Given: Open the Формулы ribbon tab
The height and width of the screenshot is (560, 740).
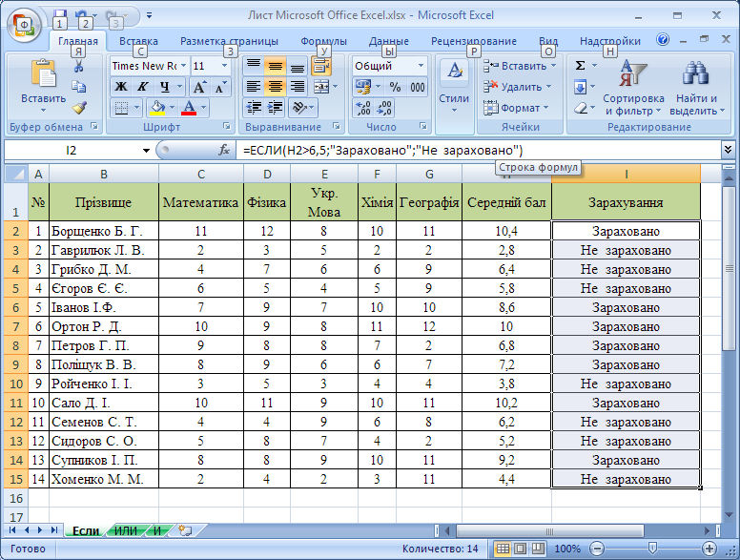Looking at the screenshot, I should [x=324, y=41].
